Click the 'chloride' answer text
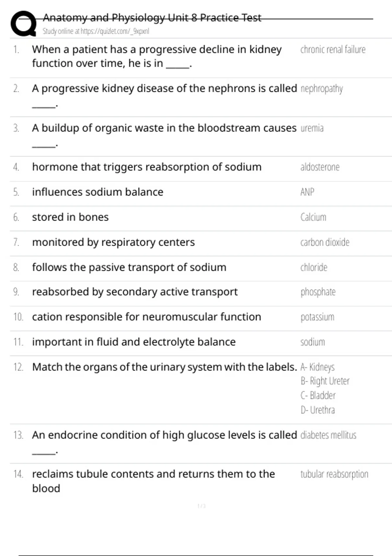The height and width of the screenshot is (556, 392). click(x=314, y=268)
